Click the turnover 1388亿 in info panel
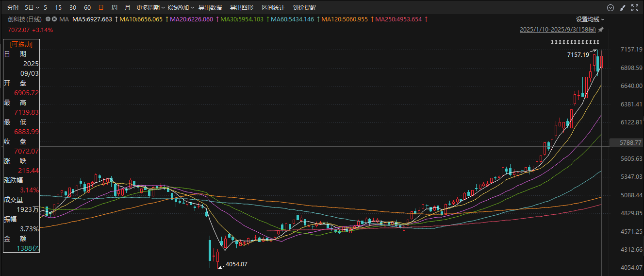 28,248
